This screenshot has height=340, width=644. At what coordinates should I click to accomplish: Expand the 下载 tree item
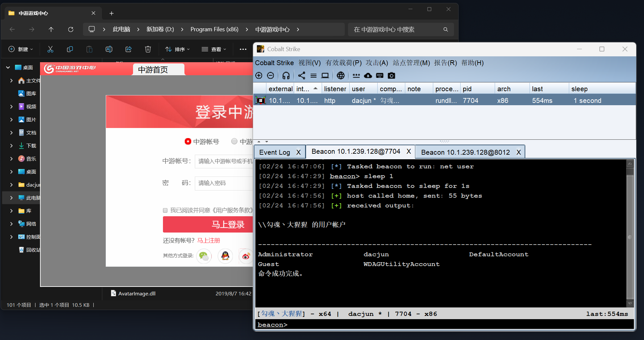click(x=11, y=146)
